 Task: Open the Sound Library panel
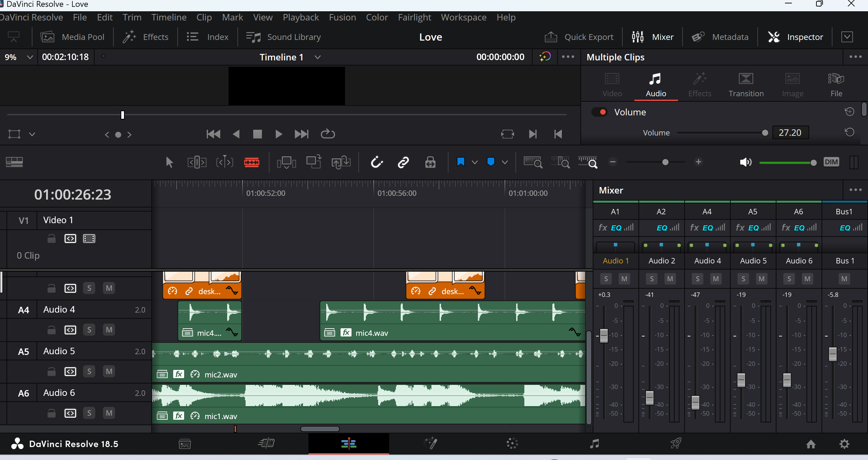coord(284,37)
